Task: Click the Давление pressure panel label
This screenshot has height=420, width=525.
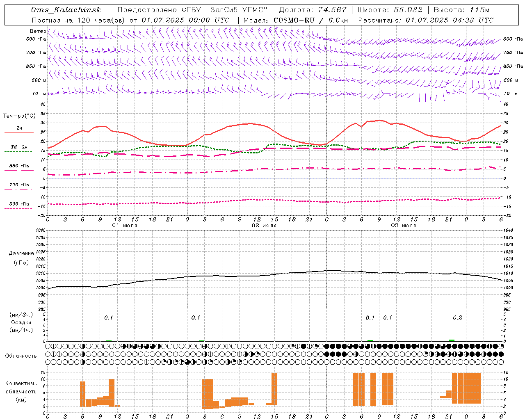Action: tap(21, 253)
